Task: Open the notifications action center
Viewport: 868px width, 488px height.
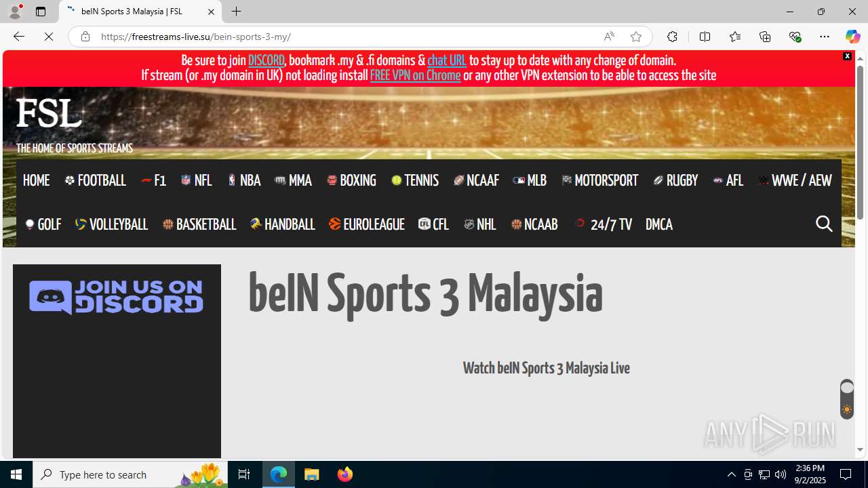Action: 846,474
